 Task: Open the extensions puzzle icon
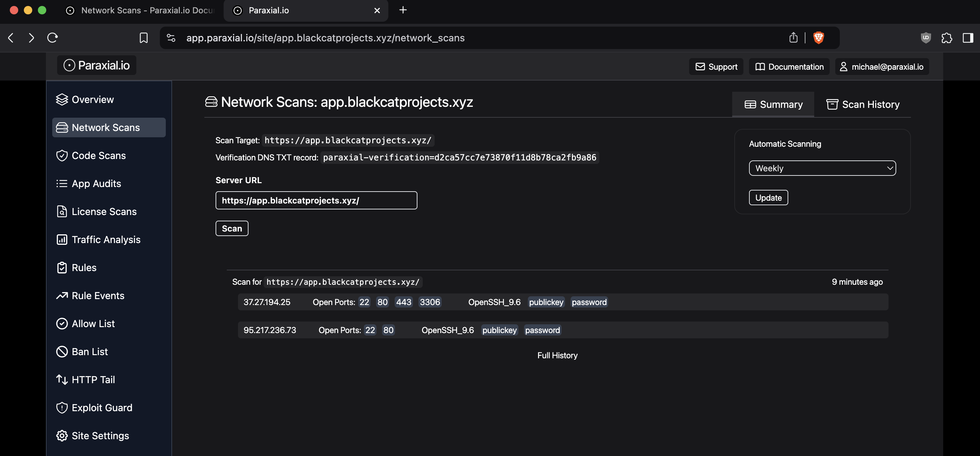pos(947,37)
